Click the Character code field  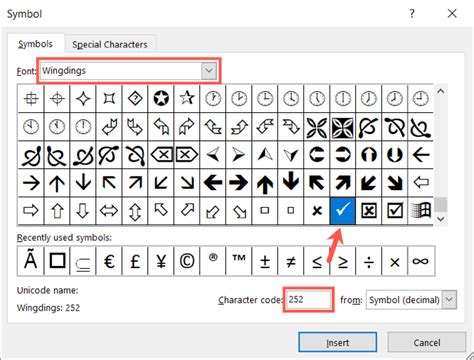click(308, 300)
